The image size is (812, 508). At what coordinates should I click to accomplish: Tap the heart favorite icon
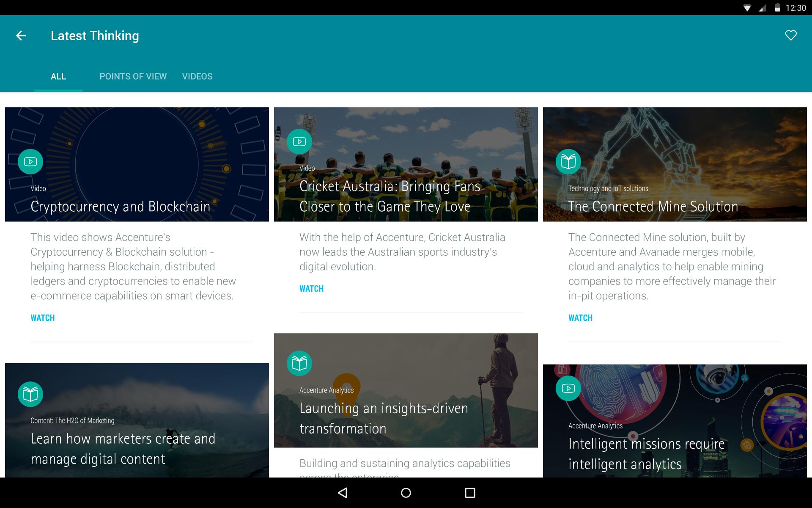[790, 36]
